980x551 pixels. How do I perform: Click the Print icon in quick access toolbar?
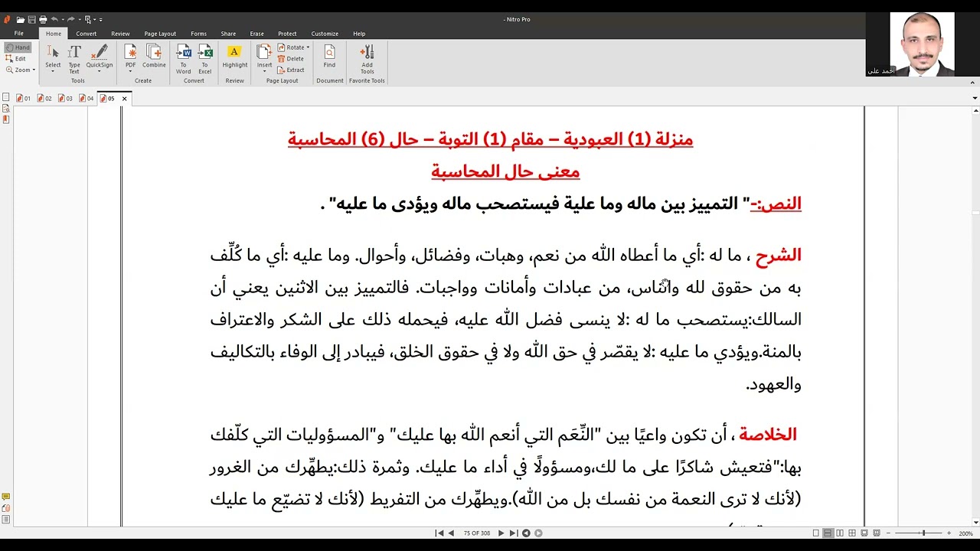coord(42,19)
